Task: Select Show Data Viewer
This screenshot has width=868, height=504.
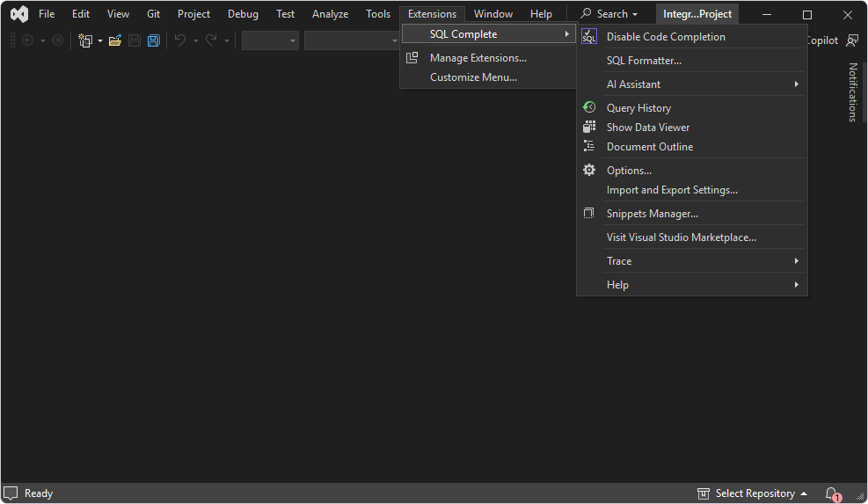Action: [x=691, y=128]
